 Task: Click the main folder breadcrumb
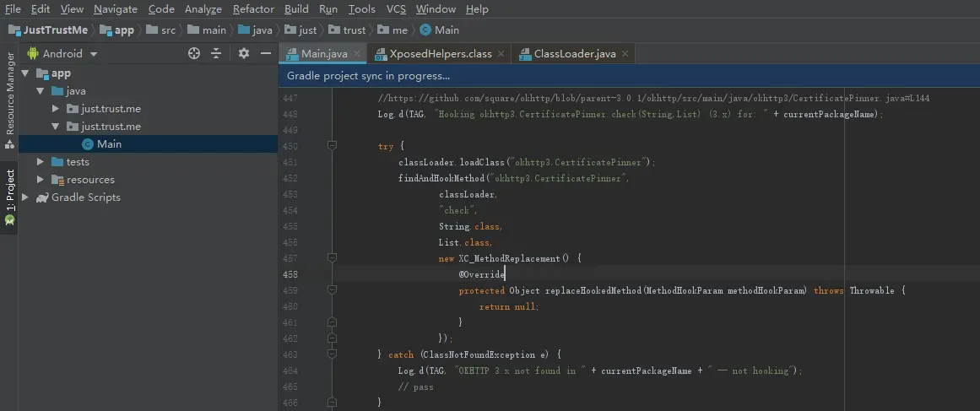coord(207,30)
